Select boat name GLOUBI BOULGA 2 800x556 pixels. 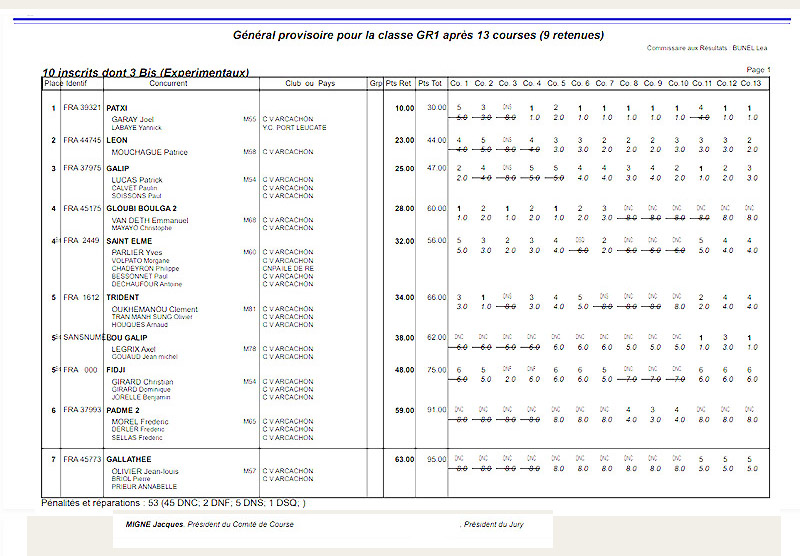tap(141, 209)
